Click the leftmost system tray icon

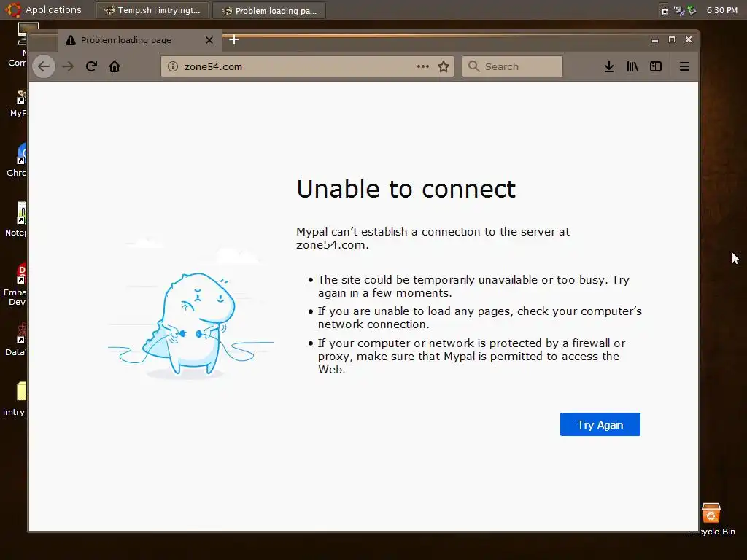[665, 10]
